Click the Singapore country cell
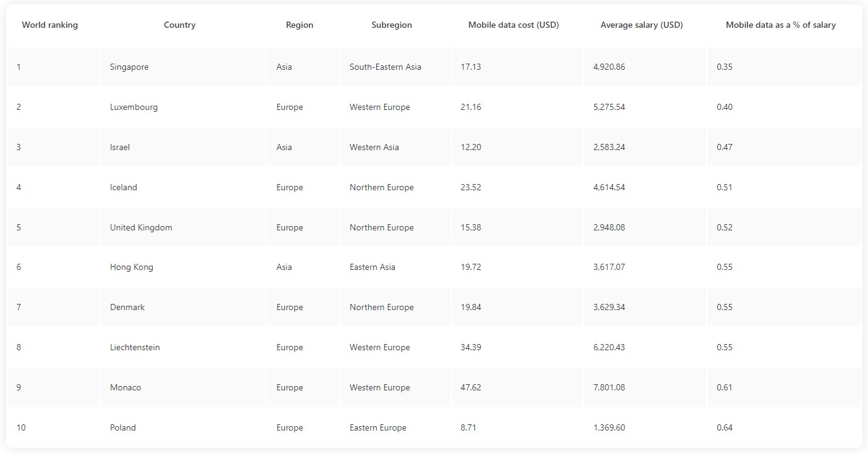Image resolution: width=868 pixels, height=454 pixels. [129, 67]
